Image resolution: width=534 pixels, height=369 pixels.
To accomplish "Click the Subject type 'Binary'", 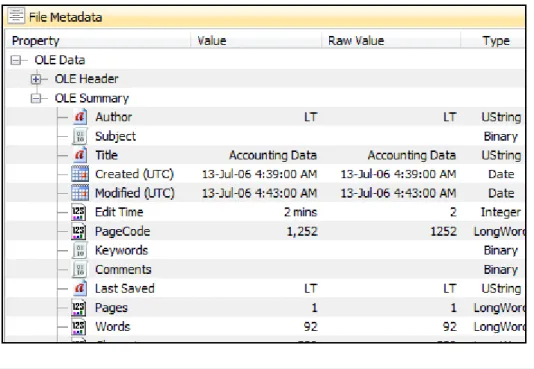I will 501,137.
